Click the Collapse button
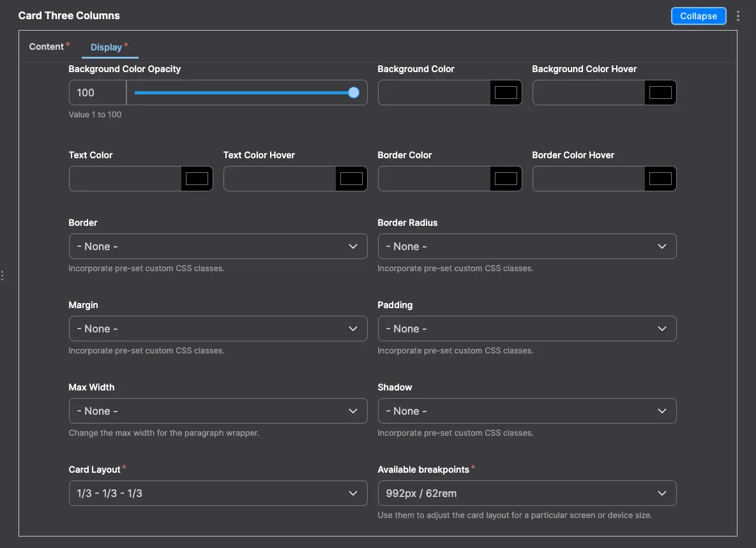This screenshot has height=548, width=756. point(698,16)
